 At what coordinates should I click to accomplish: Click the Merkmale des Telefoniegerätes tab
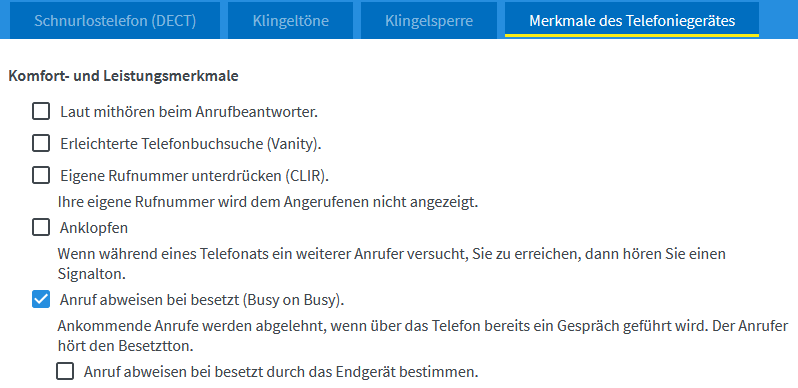pos(632,21)
